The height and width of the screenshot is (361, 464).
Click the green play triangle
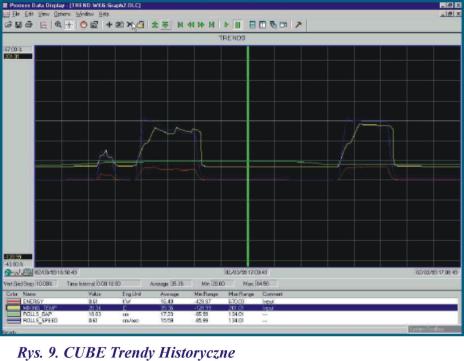226,25
